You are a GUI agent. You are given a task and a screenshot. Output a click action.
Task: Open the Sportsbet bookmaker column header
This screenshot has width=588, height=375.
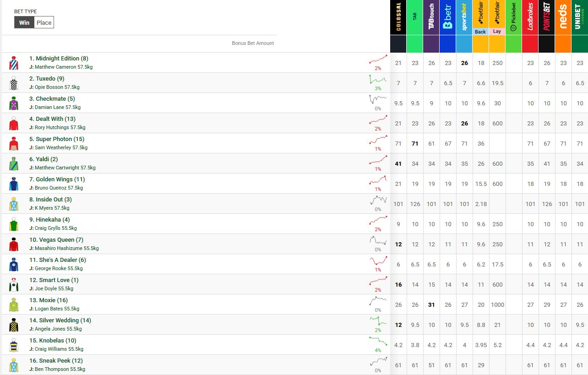[464, 17]
